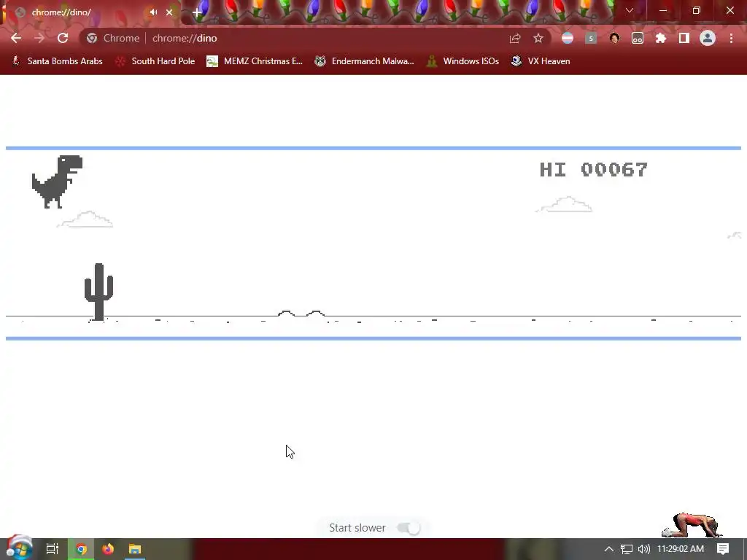Open the Extensions puzzle piece menu
747x560 pixels.
[x=661, y=38]
